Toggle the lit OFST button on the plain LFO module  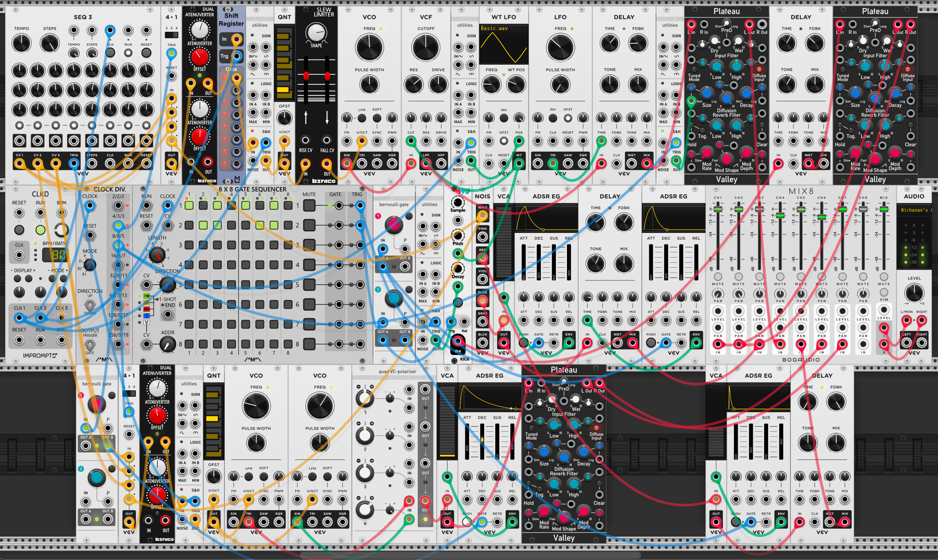coord(568,118)
